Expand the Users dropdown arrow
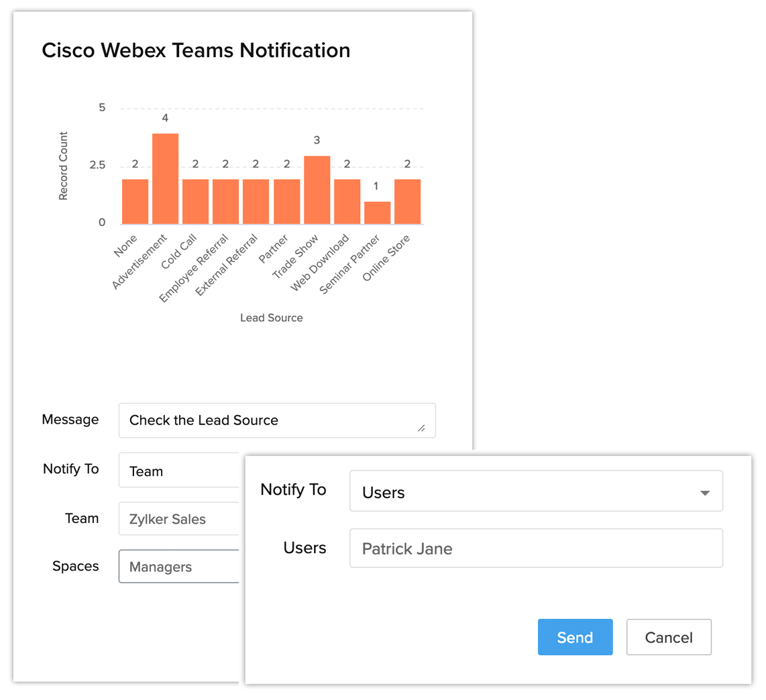This screenshot has height=700, width=766. [704, 493]
